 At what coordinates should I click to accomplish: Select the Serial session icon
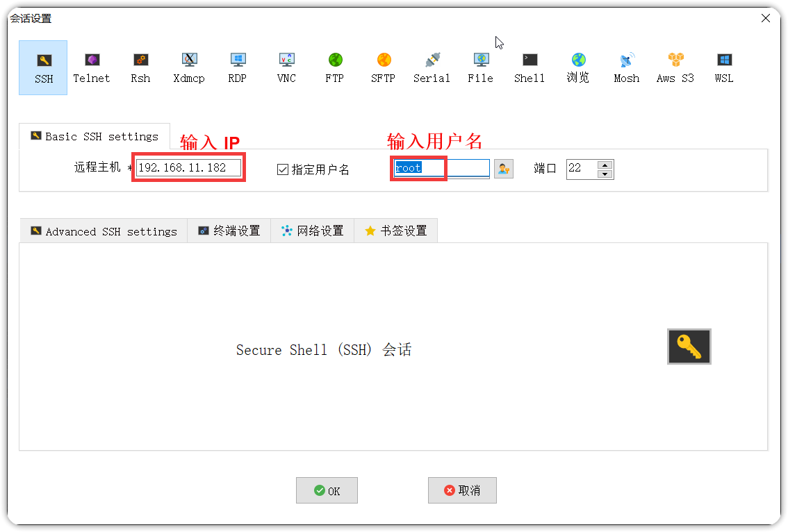tap(432, 68)
